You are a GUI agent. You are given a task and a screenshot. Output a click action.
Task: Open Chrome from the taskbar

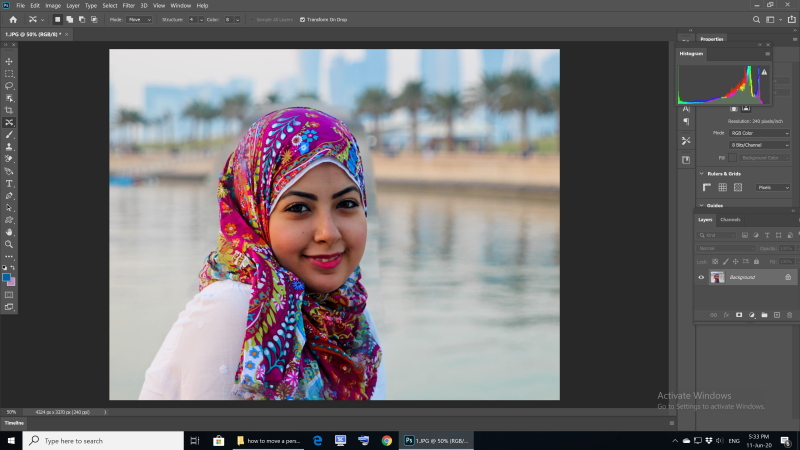387,441
